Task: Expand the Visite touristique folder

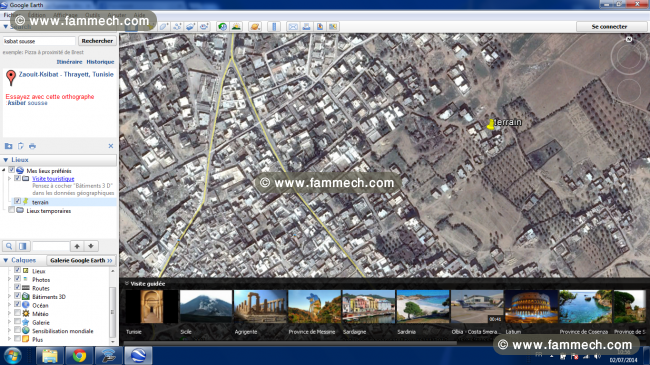Action: click(x=9, y=178)
